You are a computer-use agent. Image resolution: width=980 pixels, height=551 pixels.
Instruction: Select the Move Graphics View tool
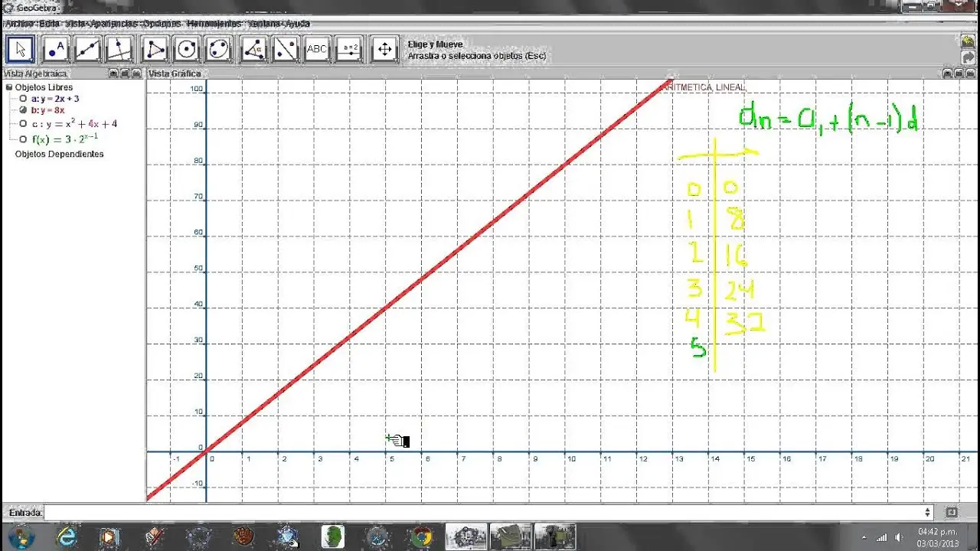[384, 50]
